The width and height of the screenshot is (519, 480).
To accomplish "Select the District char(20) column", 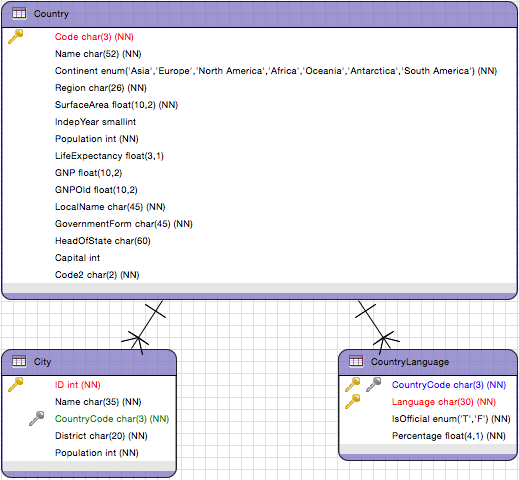I will [x=101, y=436].
